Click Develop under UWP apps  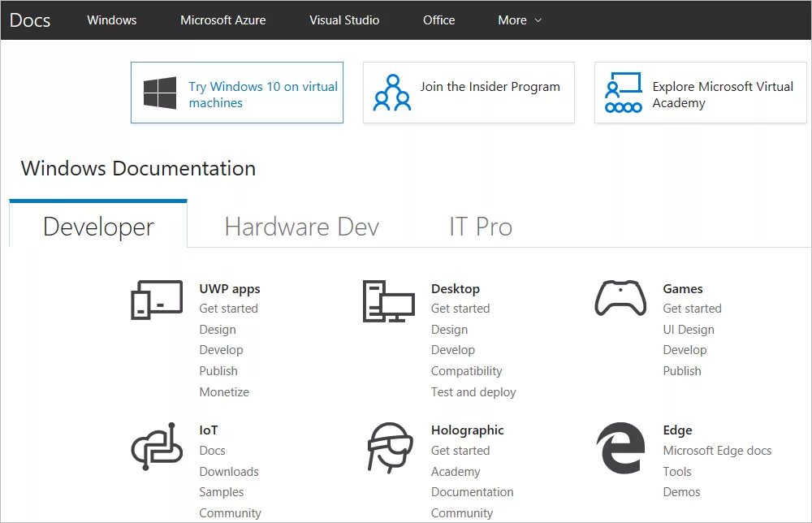pyautogui.click(x=221, y=350)
